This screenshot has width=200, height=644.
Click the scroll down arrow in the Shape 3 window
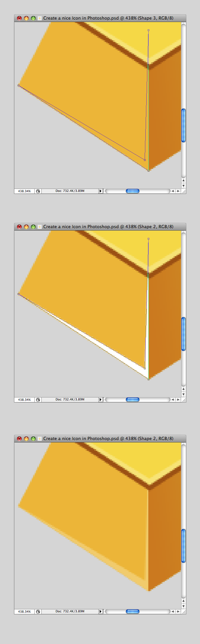183,186
